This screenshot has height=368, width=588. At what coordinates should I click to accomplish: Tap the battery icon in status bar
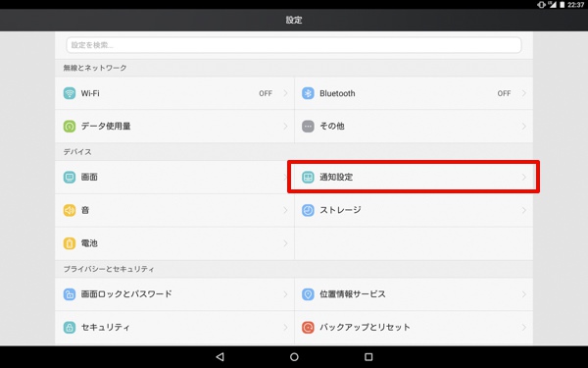(x=563, y=5)
